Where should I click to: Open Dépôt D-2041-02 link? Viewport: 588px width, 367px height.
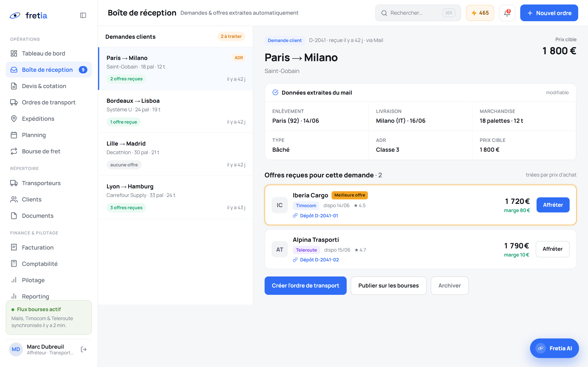point(319,260)
